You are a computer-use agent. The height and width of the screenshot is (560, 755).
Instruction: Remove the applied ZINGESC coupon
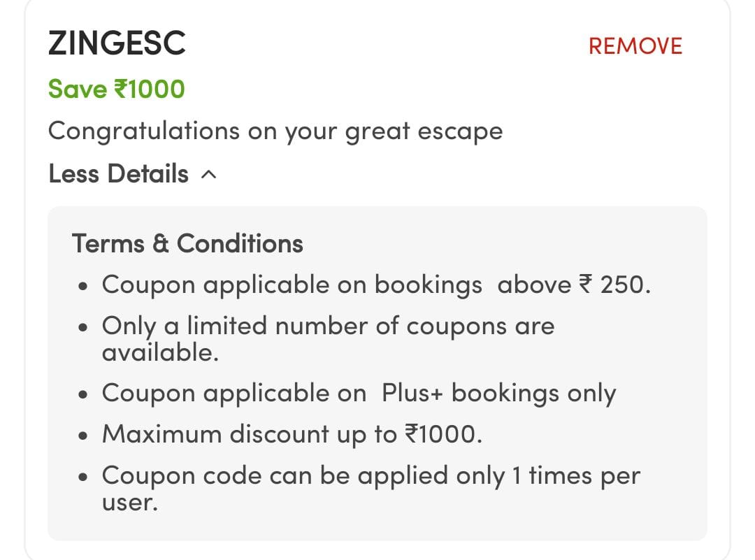pyautogui.click(x=635, y=46)
